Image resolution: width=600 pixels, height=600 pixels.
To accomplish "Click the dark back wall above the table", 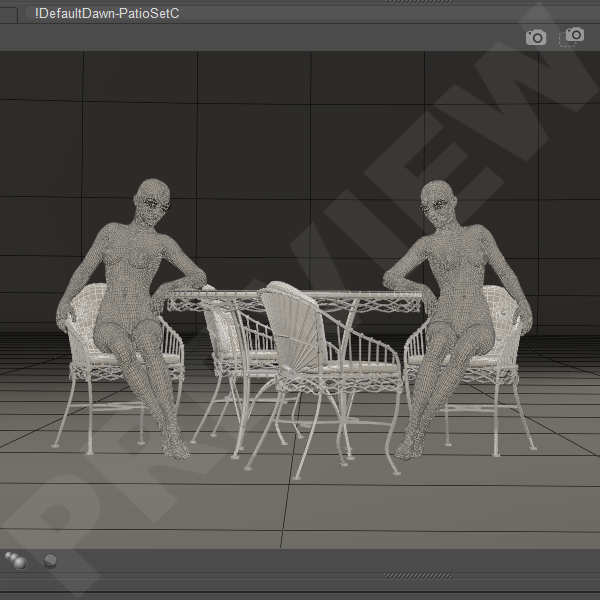I will pyautogui.click(x=300, y=150).
